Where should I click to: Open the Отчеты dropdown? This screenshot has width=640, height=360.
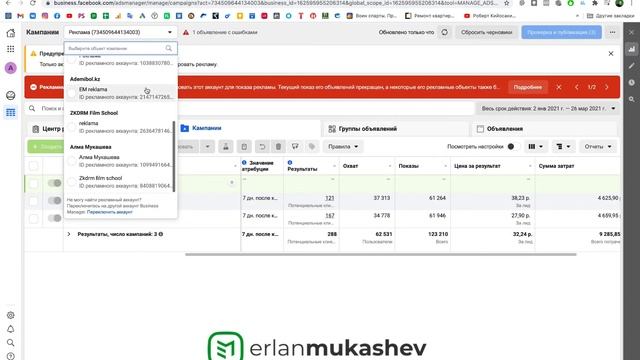598,147
